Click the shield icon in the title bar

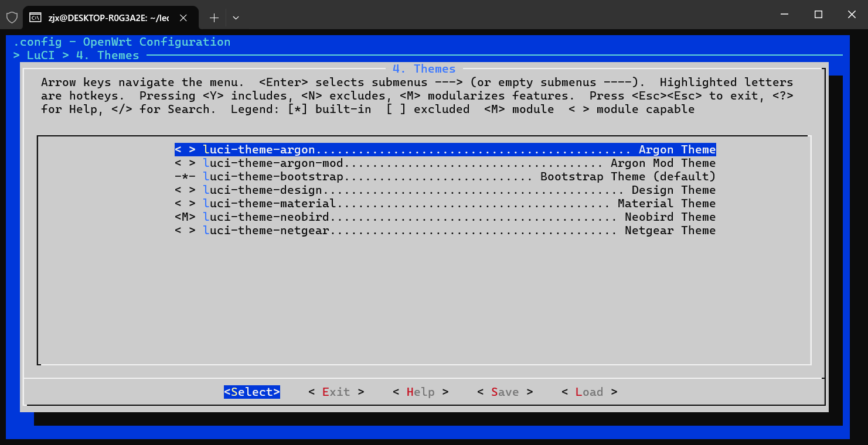(12, 18)
